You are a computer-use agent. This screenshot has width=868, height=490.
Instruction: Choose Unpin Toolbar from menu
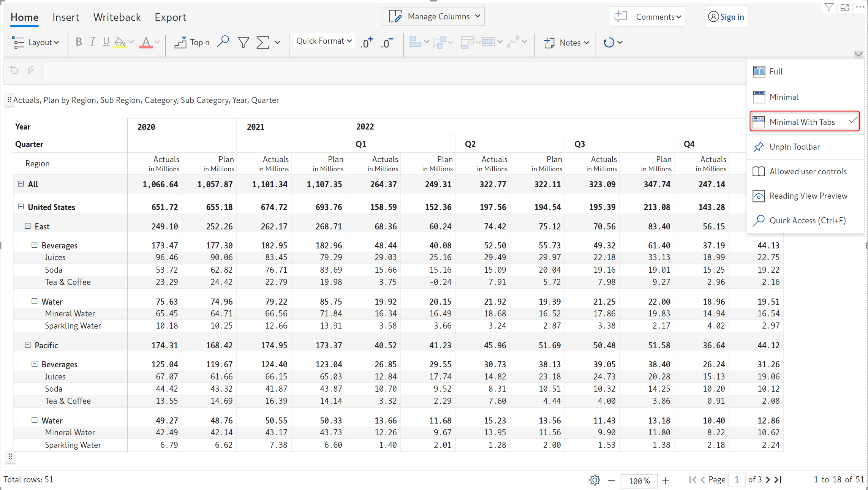pyautogui.click(x=794, y=147)
